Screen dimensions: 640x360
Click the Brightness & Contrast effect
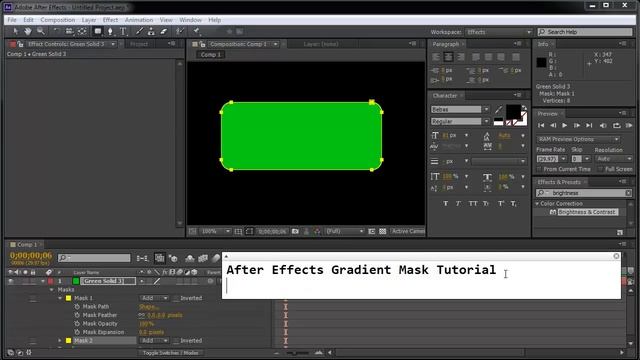click(x=587, y=212)
